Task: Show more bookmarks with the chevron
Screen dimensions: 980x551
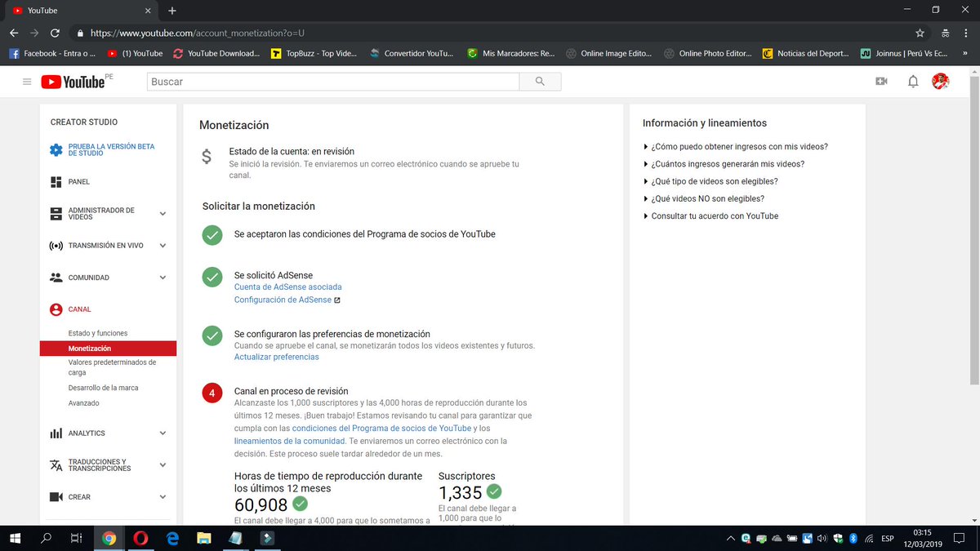Action: pos(965,53)
